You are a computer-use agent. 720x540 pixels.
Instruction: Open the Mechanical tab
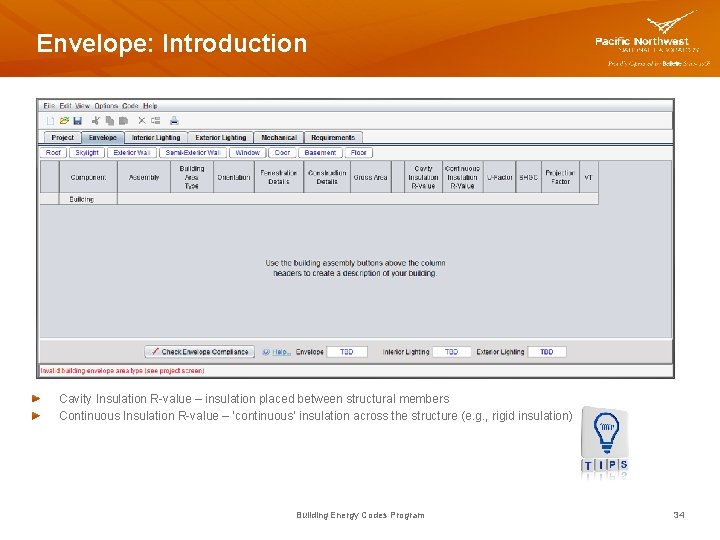(279, 137)
